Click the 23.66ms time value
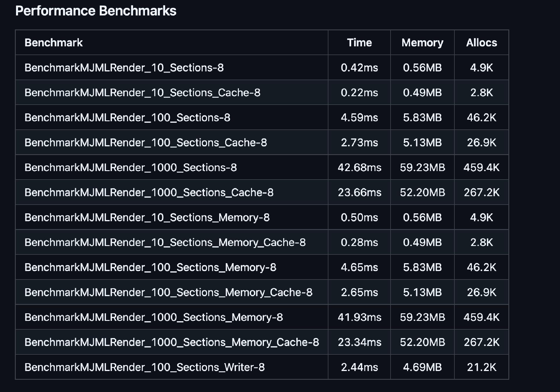 coord(359,192)
